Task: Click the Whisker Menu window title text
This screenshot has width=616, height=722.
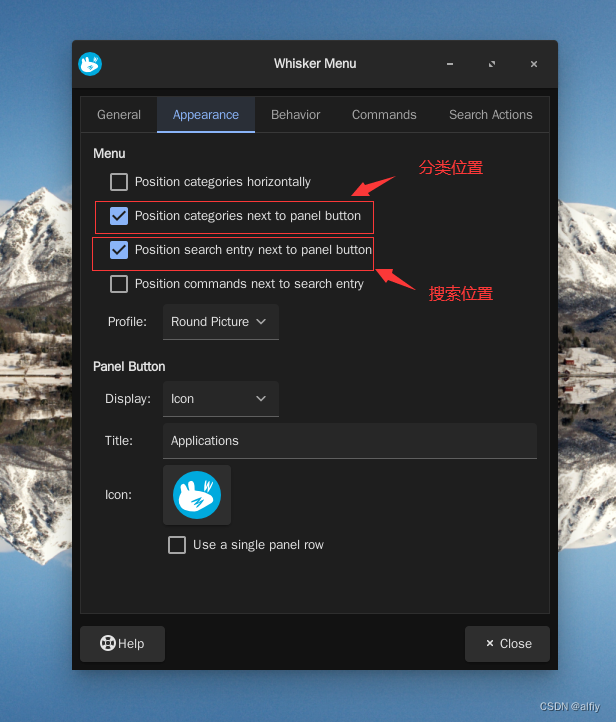Action: tap(315, 64)
